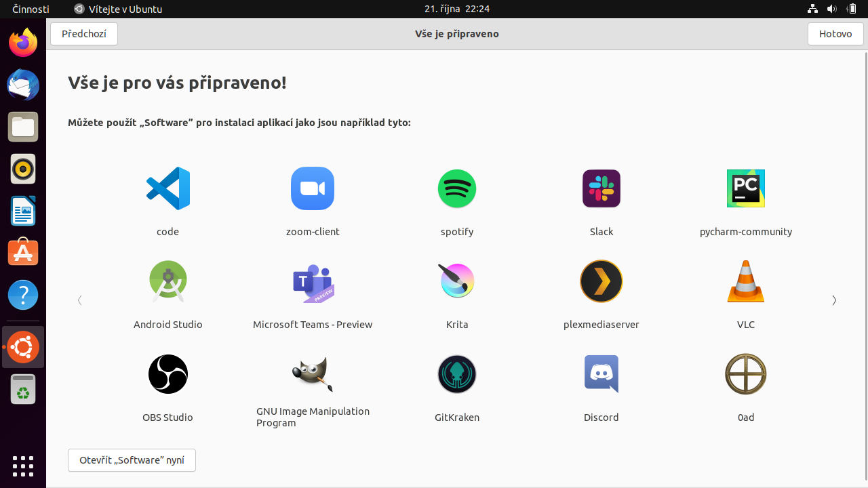Select the pycharm-community icon

click(x=745, y=188)
